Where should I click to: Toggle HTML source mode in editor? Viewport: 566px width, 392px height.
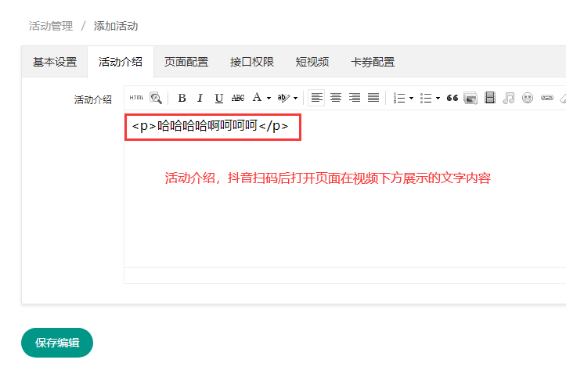[x=136, y=98]
